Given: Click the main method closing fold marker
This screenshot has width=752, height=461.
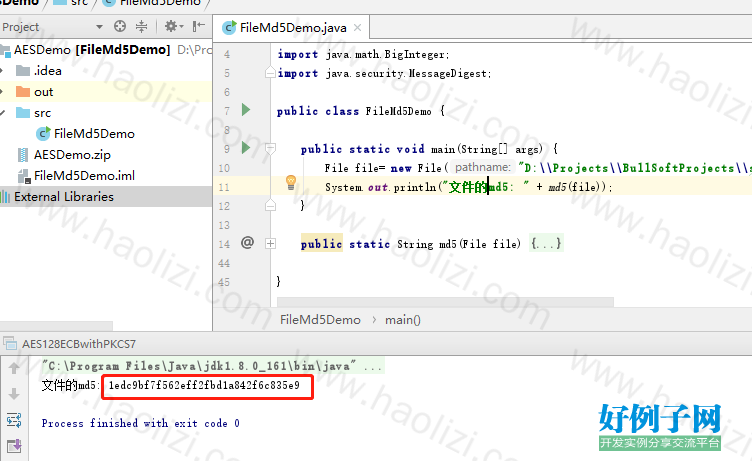Looking at the screenshot, I should [270, 205].
